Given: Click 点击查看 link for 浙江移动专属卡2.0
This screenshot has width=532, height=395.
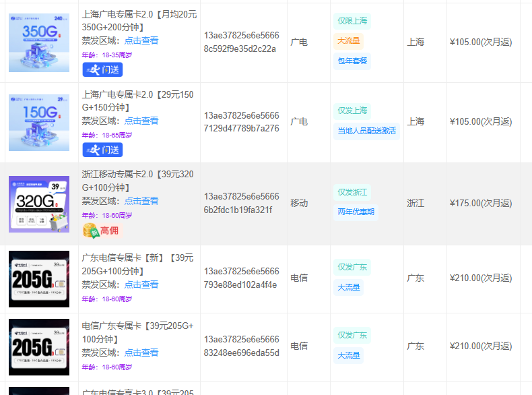Looking at the screenshot, I should click(x=141, y=201).
